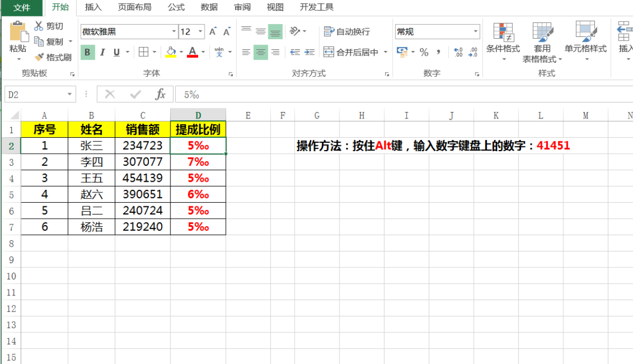
Task: Switch to the 视图 tab
Action: point(275,7)
